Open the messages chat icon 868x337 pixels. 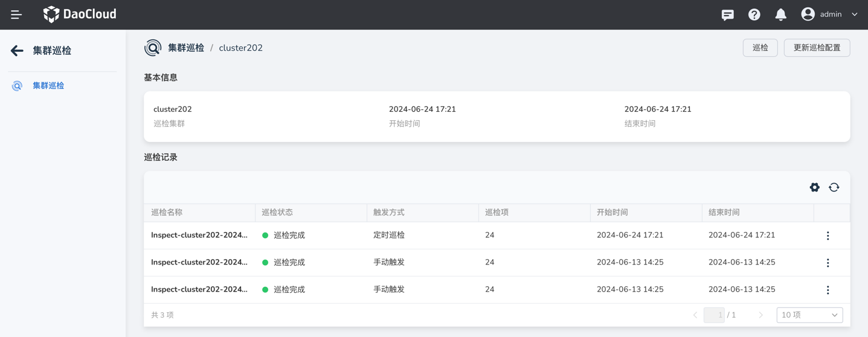tap(727, 14)
